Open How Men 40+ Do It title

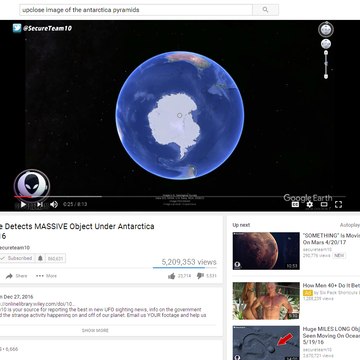click(331, 286)
